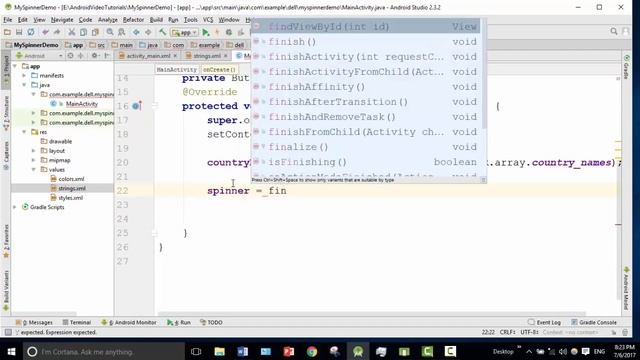Image resolution: width=640 pixels, height=360 pixels.
Task: Select isFinishing() completion suggestion
Action: pos(366,162)
